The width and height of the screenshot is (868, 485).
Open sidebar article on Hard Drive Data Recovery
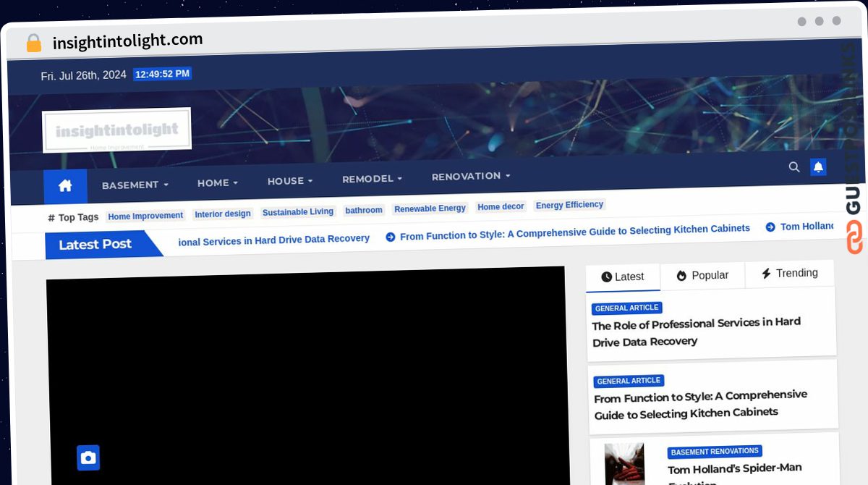click(697, 332)
